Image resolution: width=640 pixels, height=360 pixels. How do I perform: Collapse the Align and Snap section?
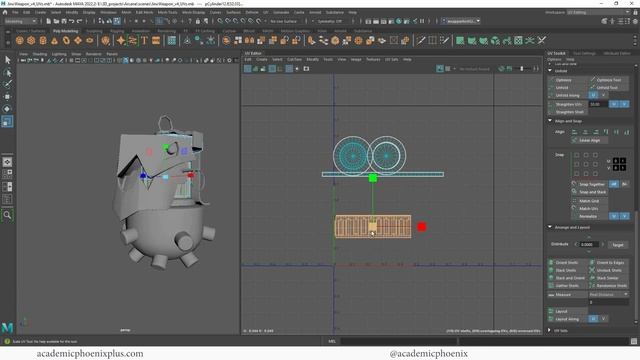550,121
